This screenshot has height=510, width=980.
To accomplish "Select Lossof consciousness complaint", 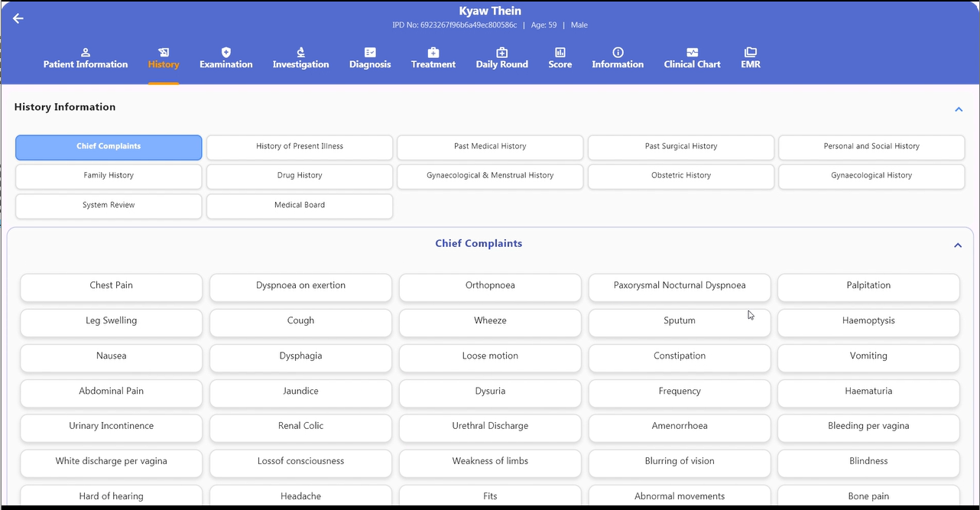I will [300, 462].
